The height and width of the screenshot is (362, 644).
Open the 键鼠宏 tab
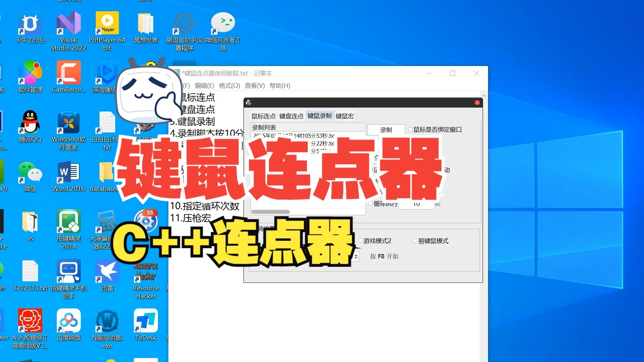344,116
